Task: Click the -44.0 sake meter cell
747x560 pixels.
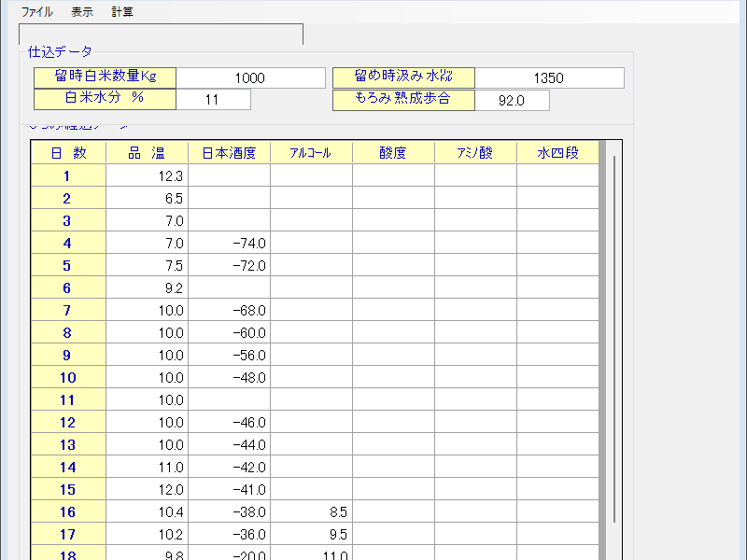Action: tap(229, 444)
